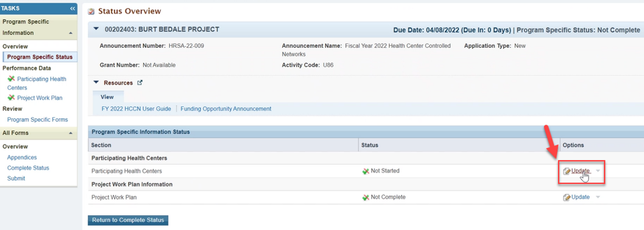Open Resources in new window icon
The image size is (644, 230).
[140, 83]
